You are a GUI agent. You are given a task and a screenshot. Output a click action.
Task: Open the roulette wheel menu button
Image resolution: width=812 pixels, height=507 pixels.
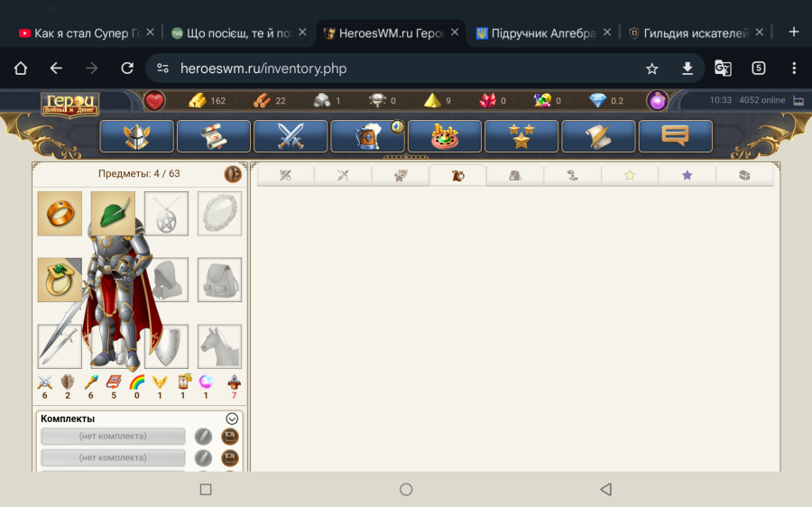coord(444,136)
